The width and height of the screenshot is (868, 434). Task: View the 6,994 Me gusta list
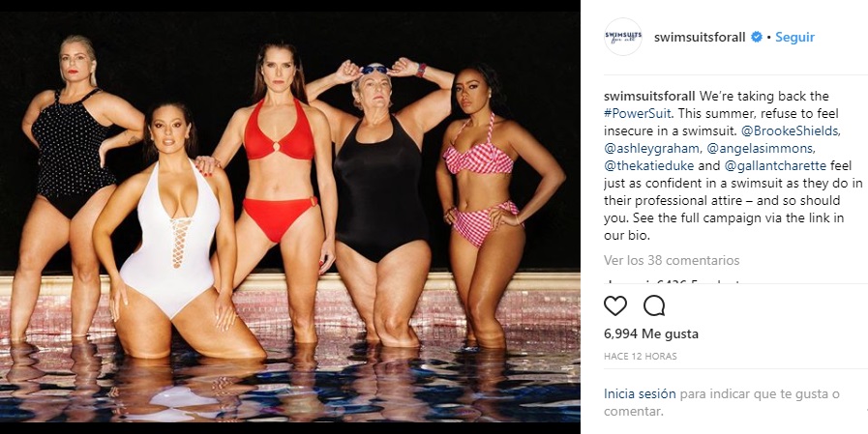651,333
